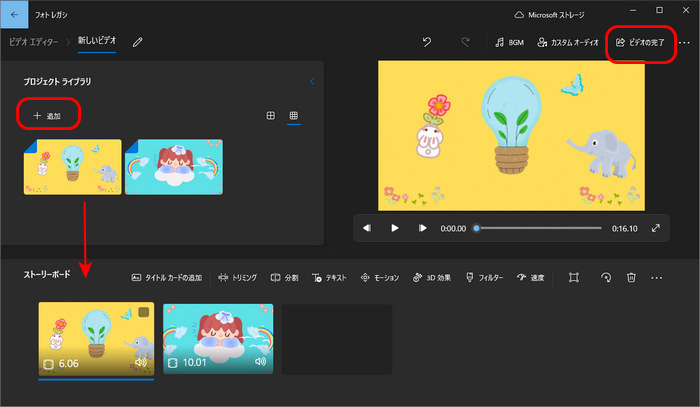Select the 10.01 blue storyboard clip
This screenshot has width=700, height=407.
(x=218, y=339)
